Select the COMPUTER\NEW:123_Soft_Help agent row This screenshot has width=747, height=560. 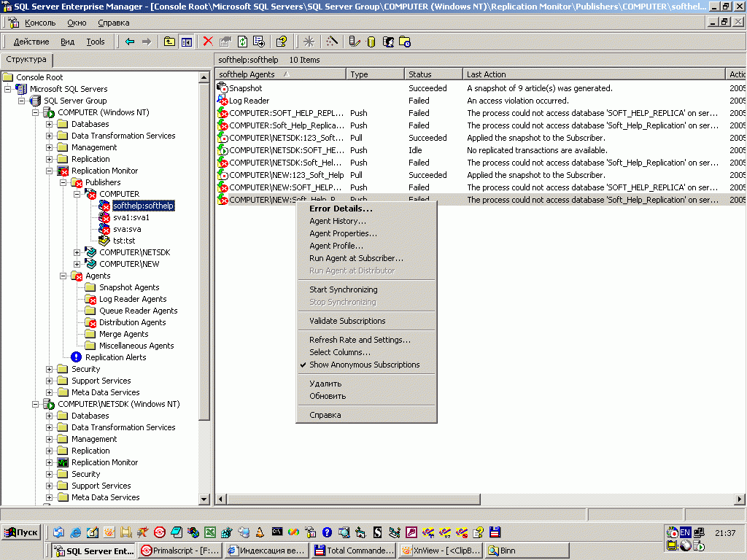point(286,175)
